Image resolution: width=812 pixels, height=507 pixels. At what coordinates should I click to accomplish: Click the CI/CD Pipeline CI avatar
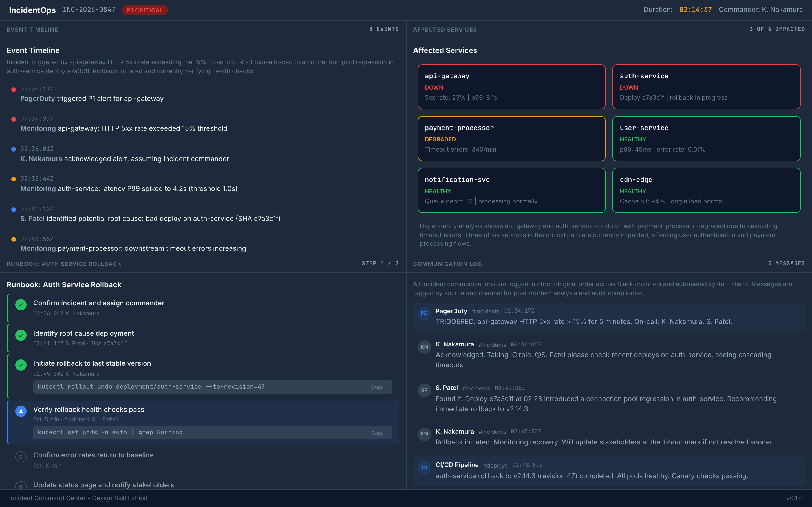click(x=424, y=468)
